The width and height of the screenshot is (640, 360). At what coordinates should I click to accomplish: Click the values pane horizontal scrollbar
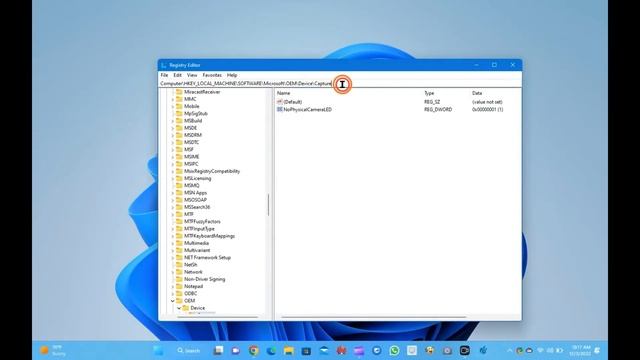point(373,317)
